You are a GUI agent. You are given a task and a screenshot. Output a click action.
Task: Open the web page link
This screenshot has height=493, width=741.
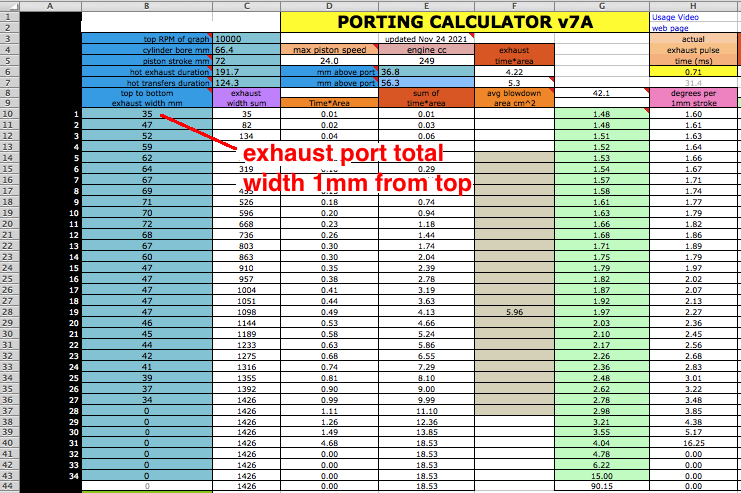[x=670, y=28]
